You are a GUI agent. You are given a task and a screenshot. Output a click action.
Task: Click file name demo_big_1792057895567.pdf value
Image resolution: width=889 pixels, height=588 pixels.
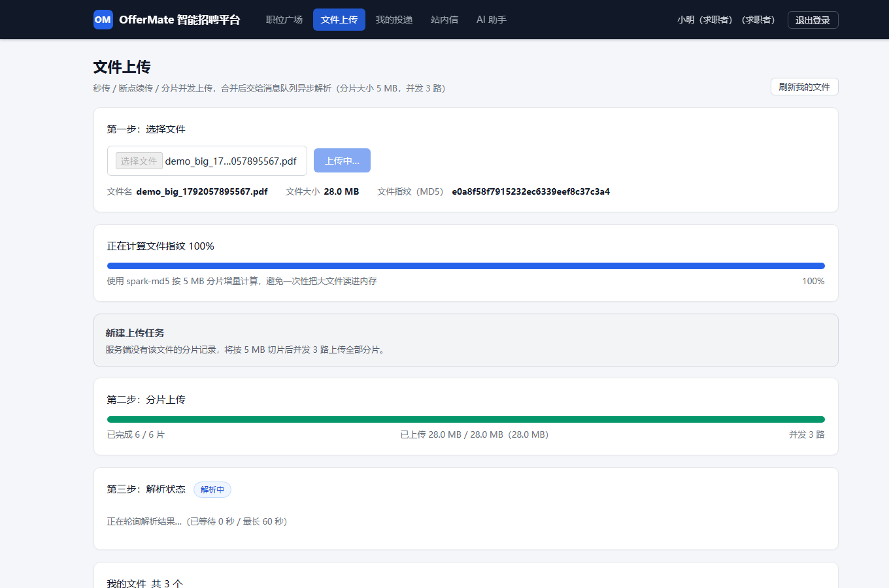202,191
